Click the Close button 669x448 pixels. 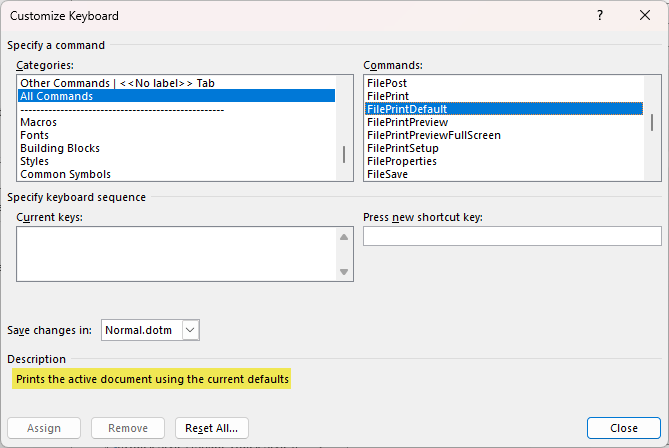[624, 428]
